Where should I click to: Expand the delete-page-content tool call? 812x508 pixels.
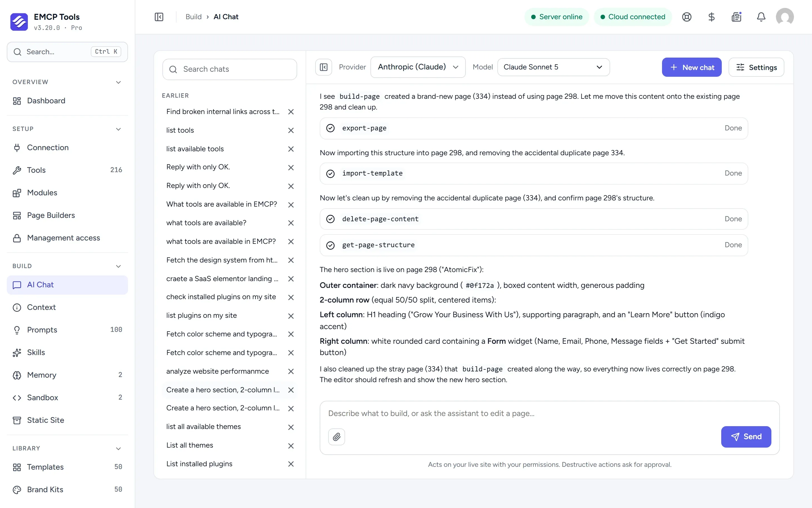533,219
